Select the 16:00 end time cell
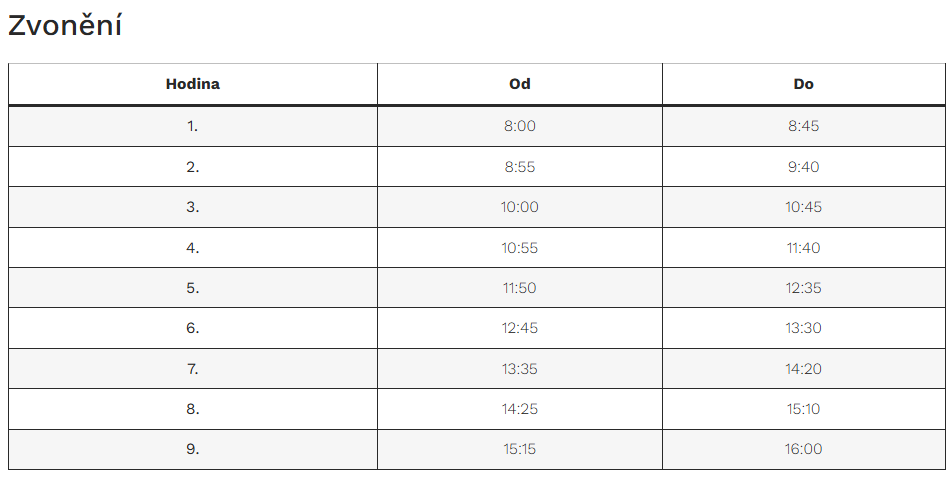Screen dimensions: 949x487 804,449
